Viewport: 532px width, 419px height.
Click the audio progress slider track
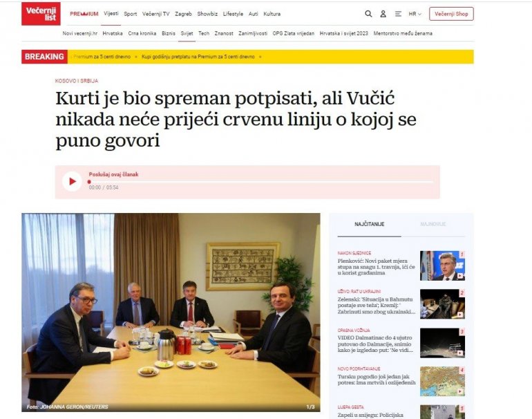point(261,182)
